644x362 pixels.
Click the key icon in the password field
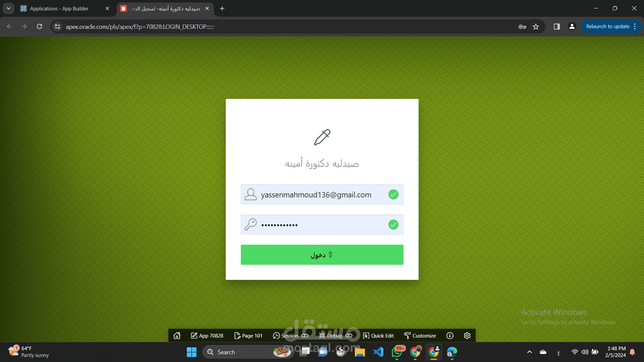[x=251, y=225]
